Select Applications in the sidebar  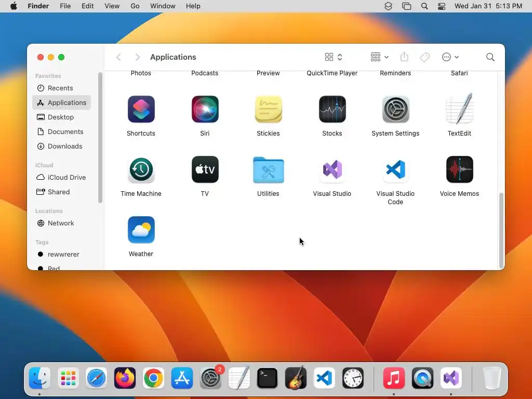[x=62, y=102]
